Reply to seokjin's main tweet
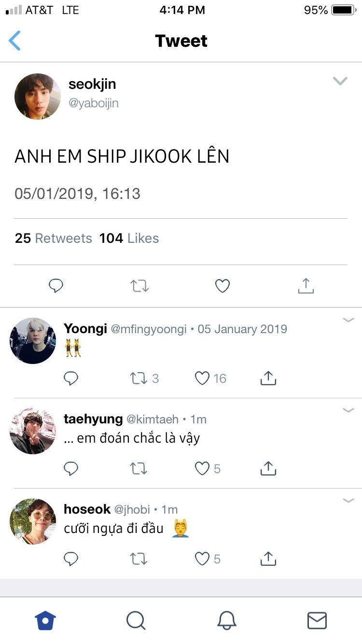The image size is (362, 644). point(56,286)
